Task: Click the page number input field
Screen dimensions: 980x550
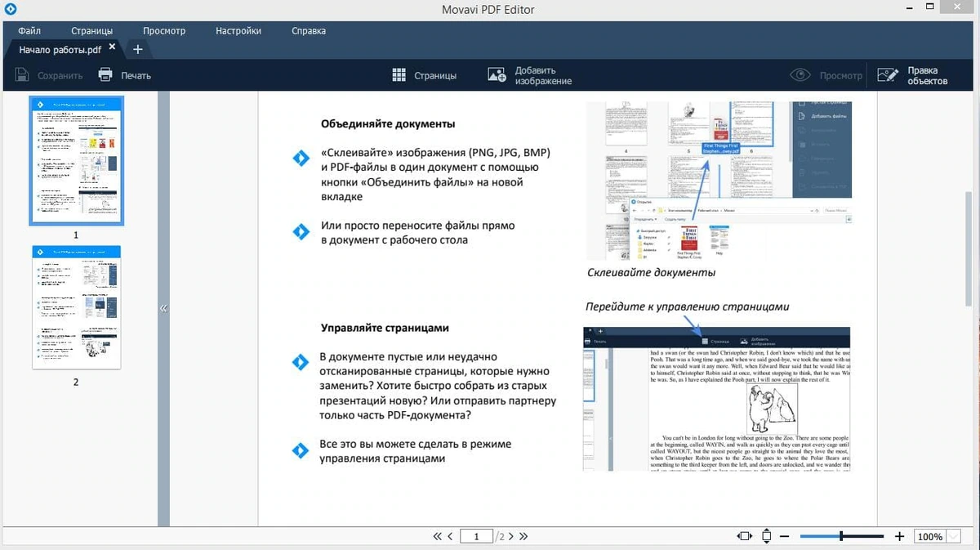Action: click(476, 537)
